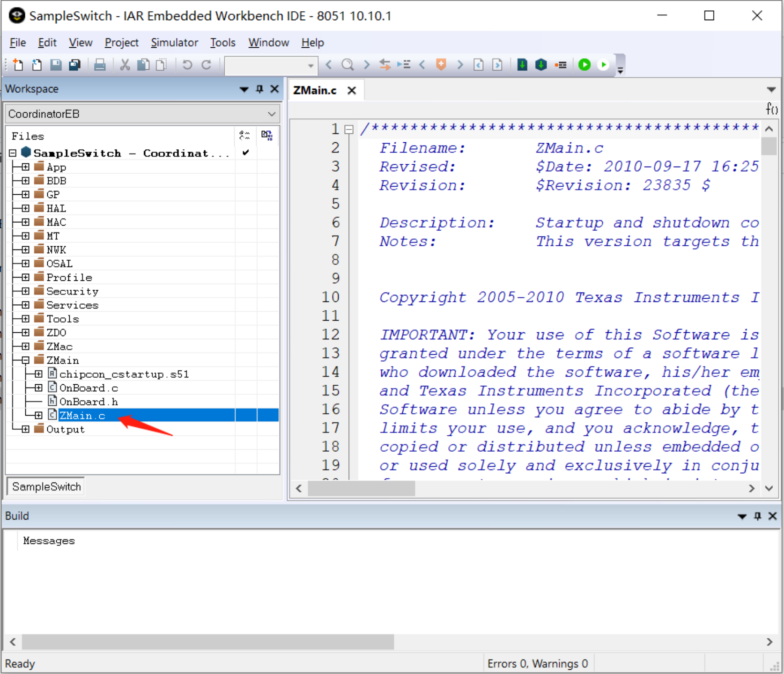Screen dimensions: 784x674
Task: Switch to the ZMain.c editor tab
Action: click(x=315, y=90)
